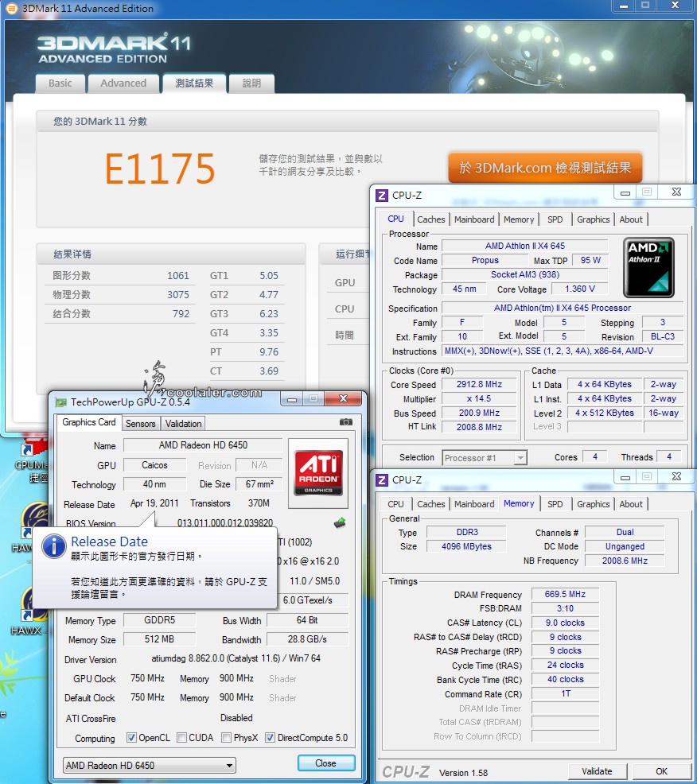Click the 結合分數 value 792

181,313
